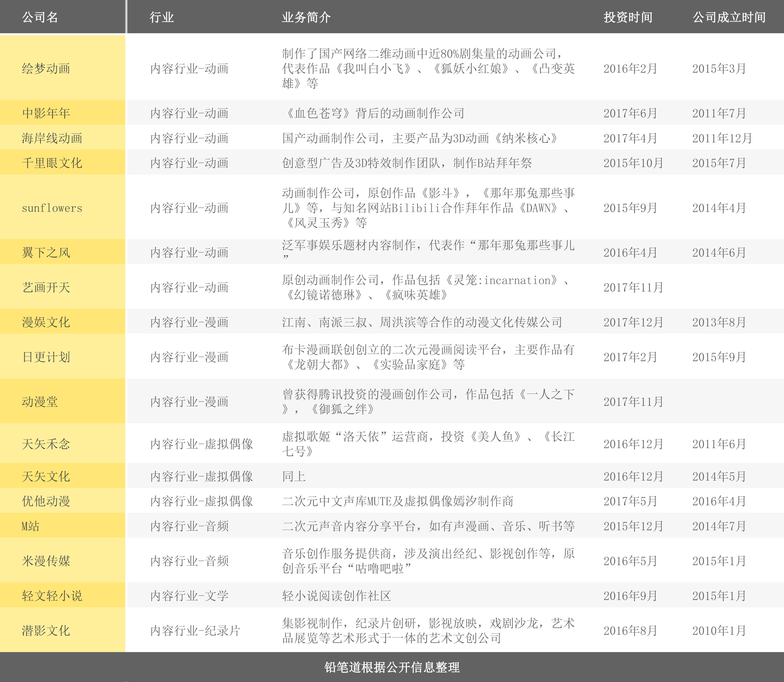Click founding date 2014年5月

[x=719, y=476]
